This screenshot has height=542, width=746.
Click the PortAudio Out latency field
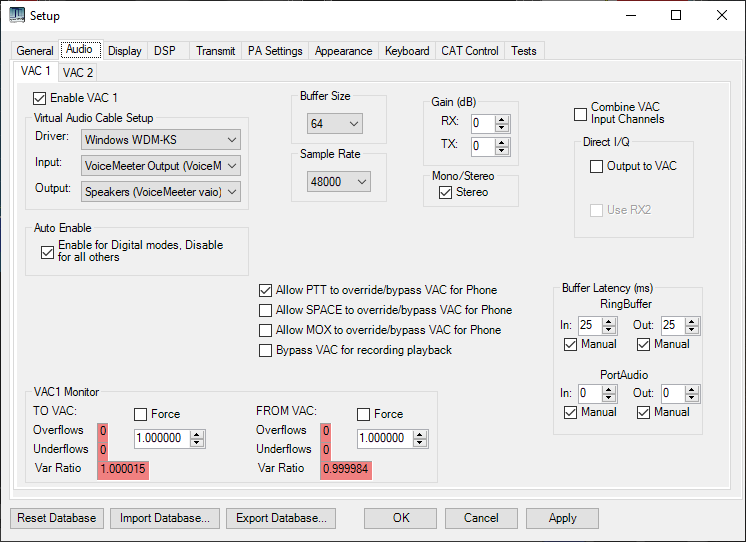pos(673,393)
